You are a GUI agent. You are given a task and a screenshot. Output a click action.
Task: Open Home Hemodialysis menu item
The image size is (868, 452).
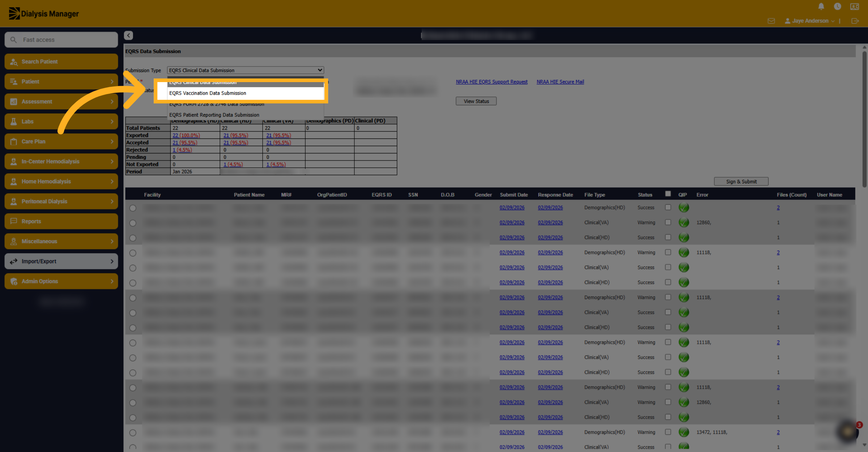tap(61, 182)
